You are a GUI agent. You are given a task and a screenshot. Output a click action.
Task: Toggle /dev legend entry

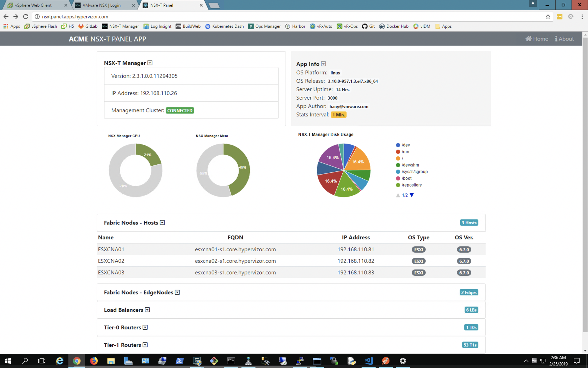coord(403,145)
